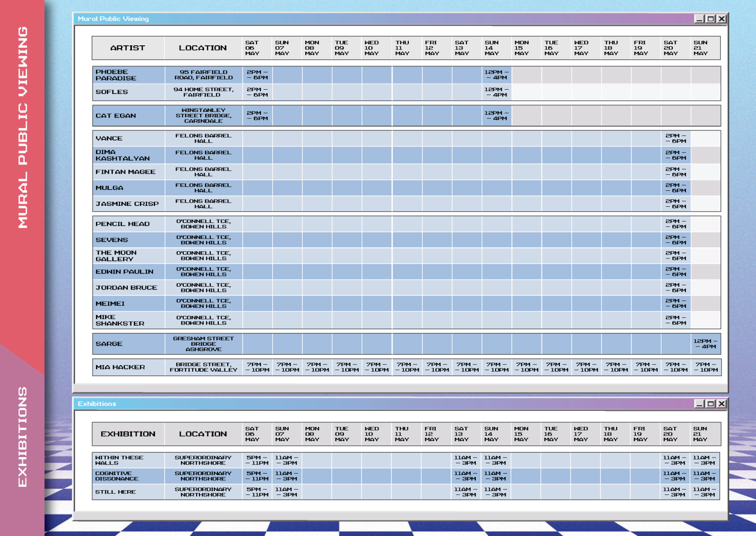This screenshot has width=756, height=536.
Task: Select the Phoebe Paradise artist row
Action: [406, 75]
